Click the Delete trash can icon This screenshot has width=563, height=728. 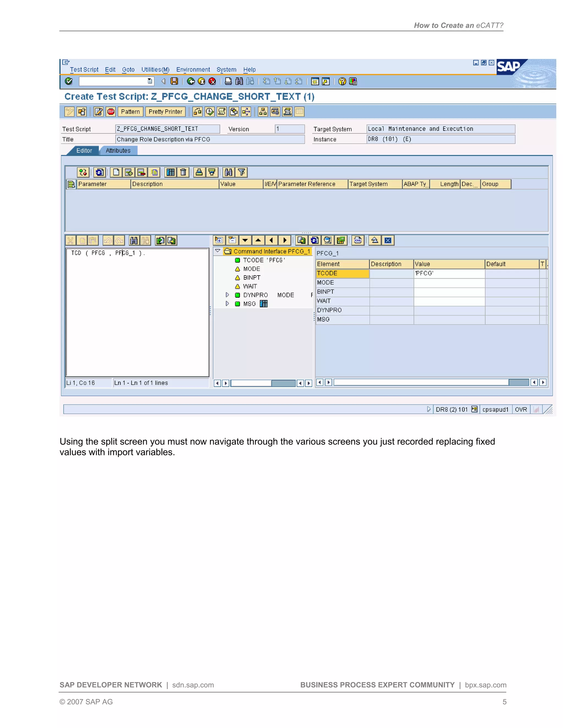coord(183,172)
